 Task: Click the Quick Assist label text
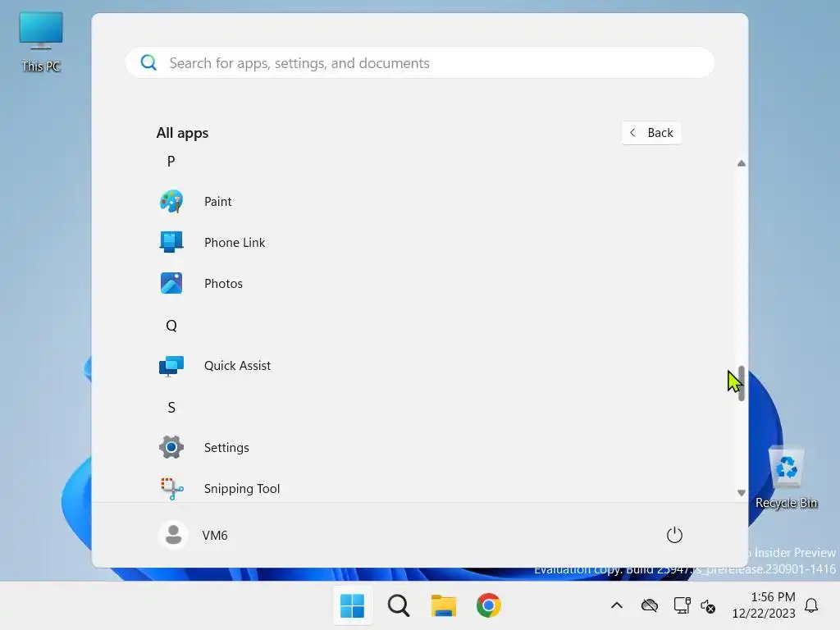(x=237, y=365)
